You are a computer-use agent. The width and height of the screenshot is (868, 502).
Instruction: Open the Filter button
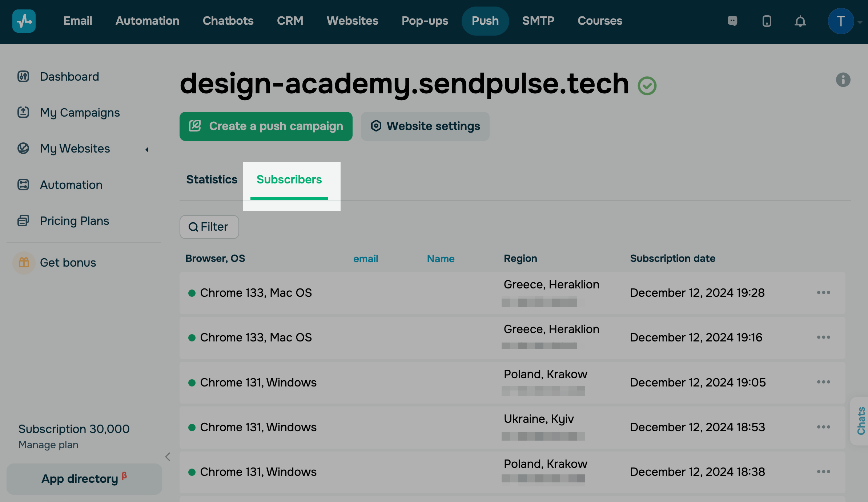tap(209, 227)
